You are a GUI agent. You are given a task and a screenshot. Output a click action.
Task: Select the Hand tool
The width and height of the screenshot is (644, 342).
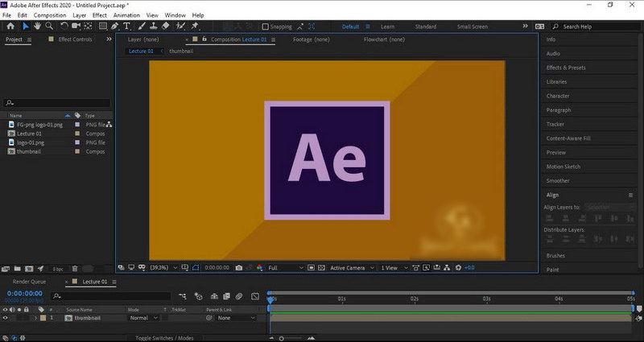(x=37, y=26)
